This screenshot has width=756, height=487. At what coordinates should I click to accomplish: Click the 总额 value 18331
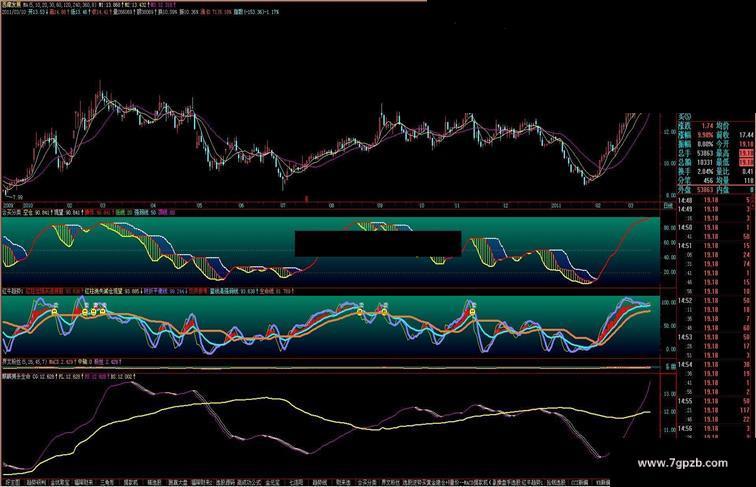pyautogui.click(x=705, y=162)
